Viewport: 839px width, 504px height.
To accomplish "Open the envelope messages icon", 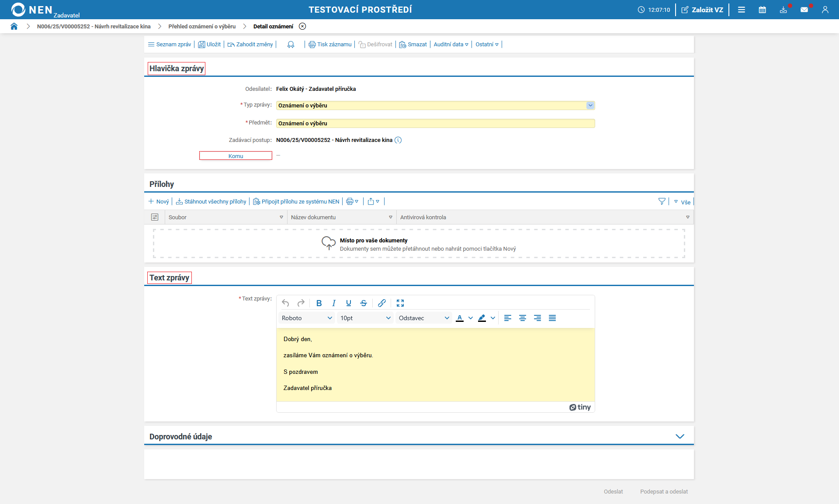I will tap(804, 10).
